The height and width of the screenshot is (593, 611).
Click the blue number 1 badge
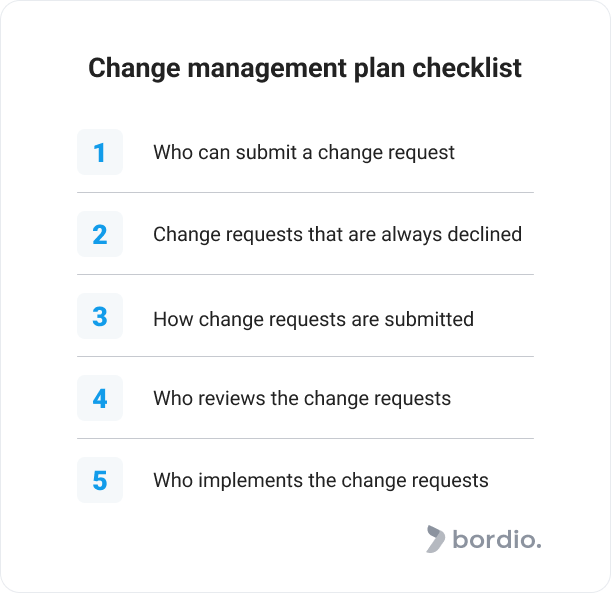click(x=100, y=152)
